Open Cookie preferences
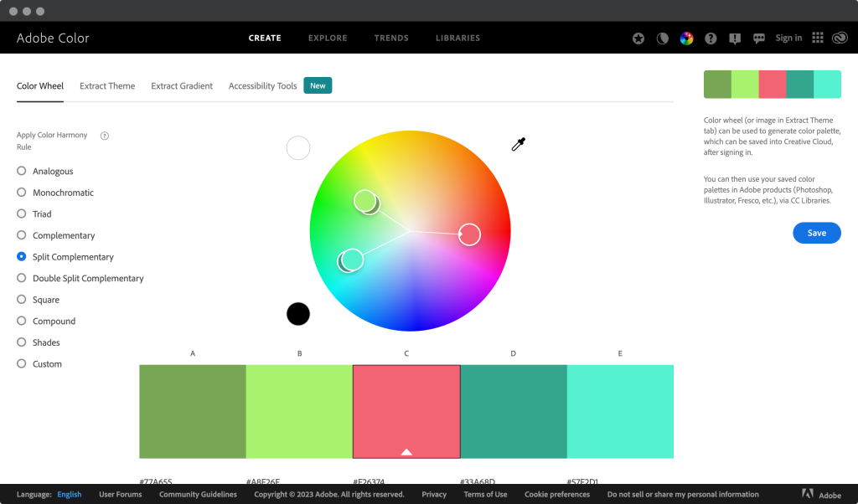858x504 pixels. tap(558, 494)
